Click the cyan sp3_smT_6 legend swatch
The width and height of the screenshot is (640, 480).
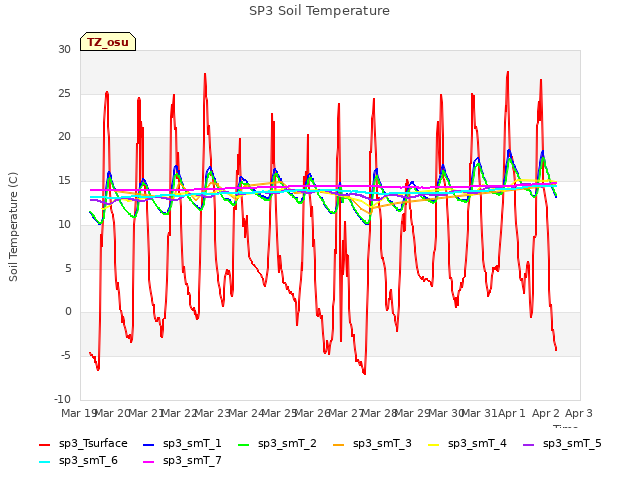(x=44, y=462)
